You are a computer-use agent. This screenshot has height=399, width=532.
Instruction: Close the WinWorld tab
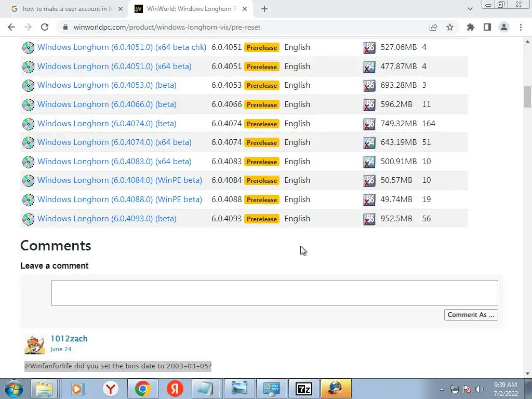coord(245,9)
